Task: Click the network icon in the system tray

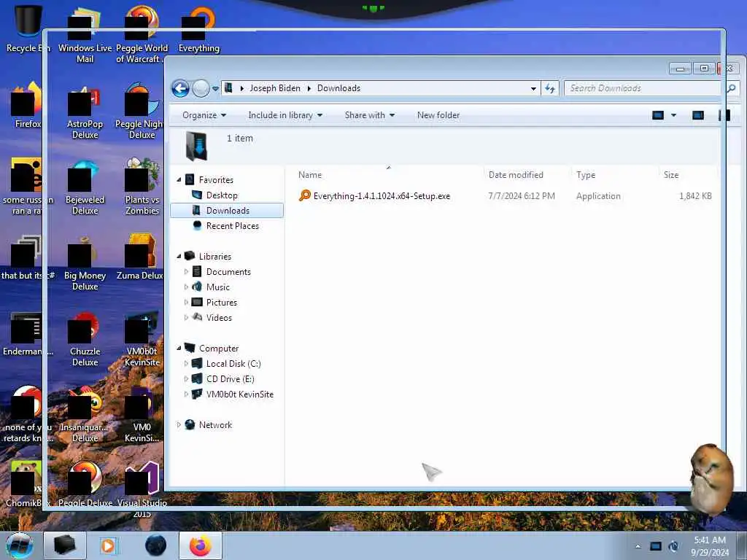Action: click(656, 546)
